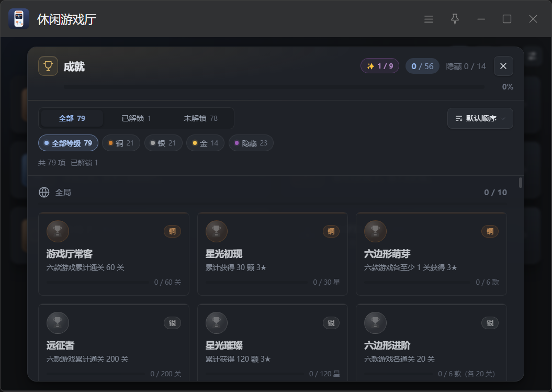552x392 pixels.
Task: Click the 休闲游戏厅 window title
Action: click(x=66, y=19)
